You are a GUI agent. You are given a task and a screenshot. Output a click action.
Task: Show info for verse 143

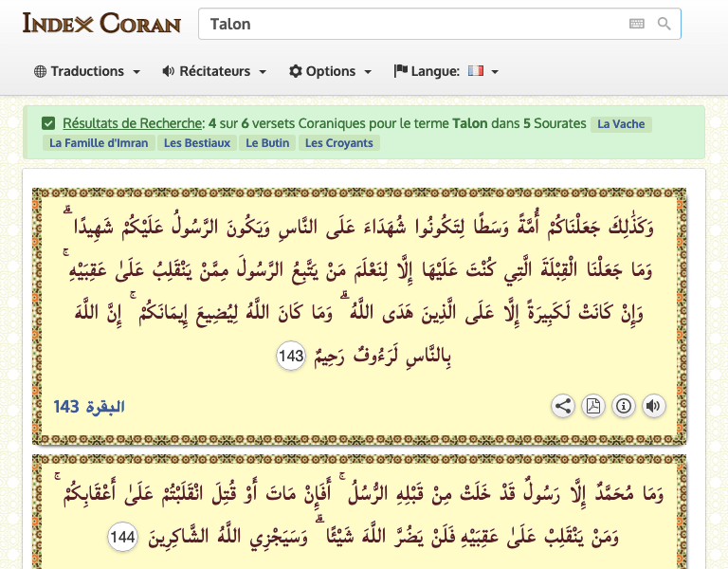point(623,407)
